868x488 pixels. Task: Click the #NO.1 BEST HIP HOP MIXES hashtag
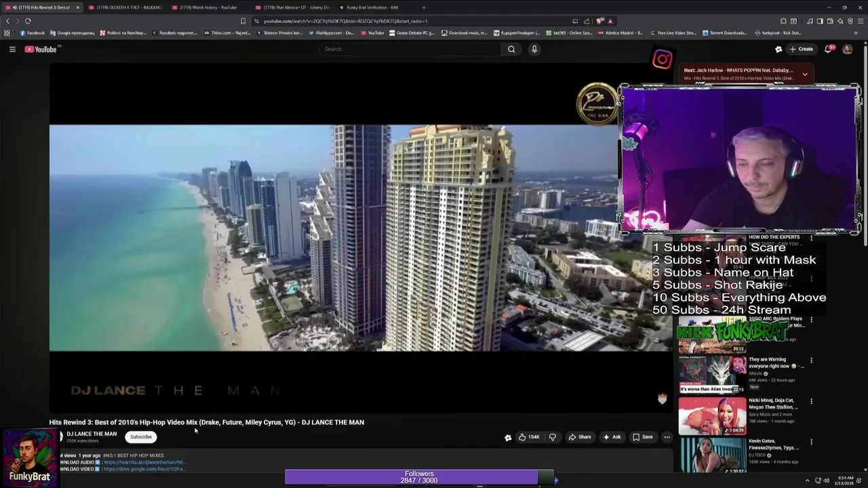[134, 455]
